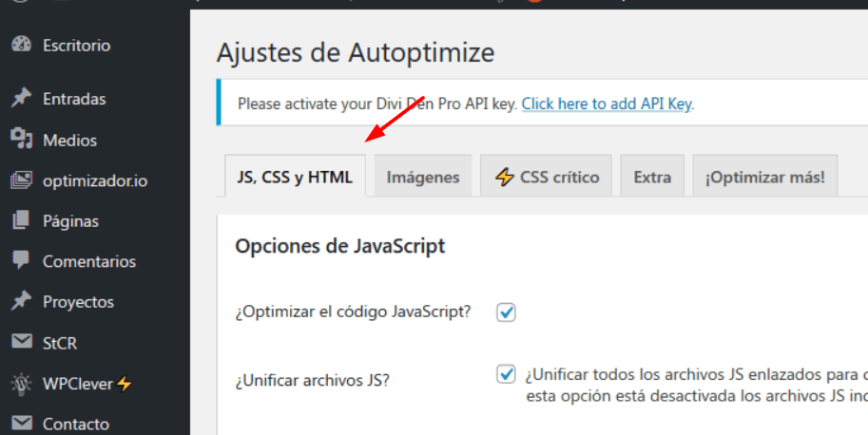Click the Comentarios speech bubble icon

22,261
